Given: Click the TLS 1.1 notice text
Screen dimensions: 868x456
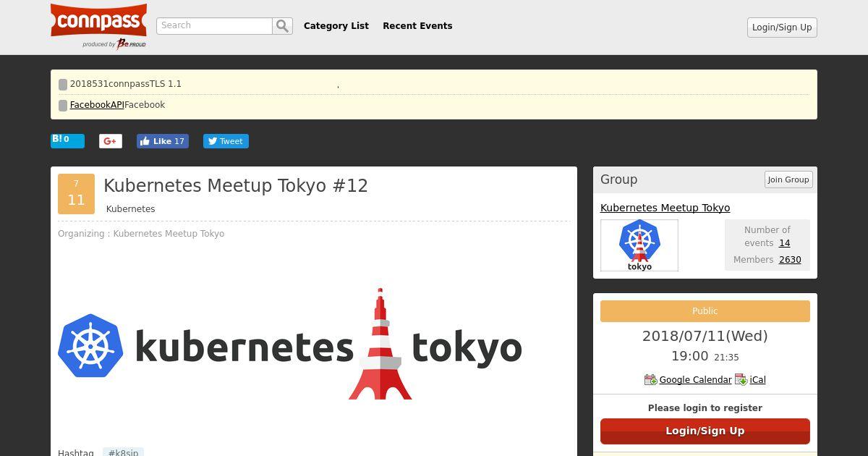Looking at the screenshot, I should click(x=126, y=84).
